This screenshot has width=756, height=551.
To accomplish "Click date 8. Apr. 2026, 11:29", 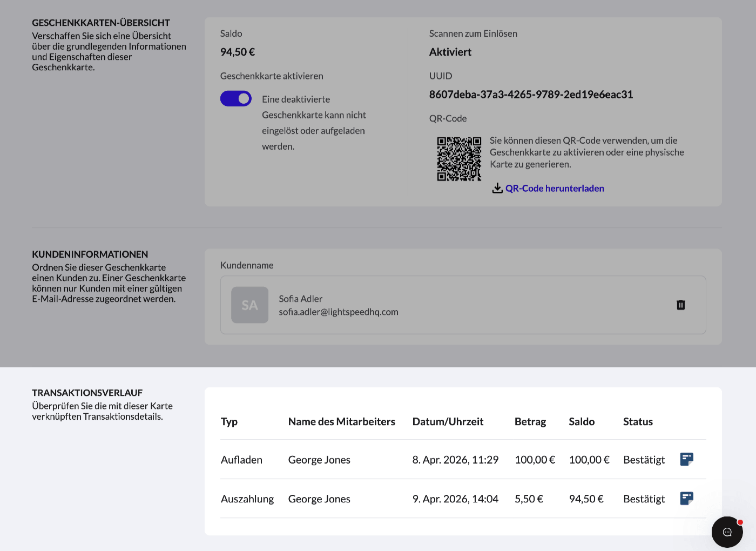I will [455, 460].
